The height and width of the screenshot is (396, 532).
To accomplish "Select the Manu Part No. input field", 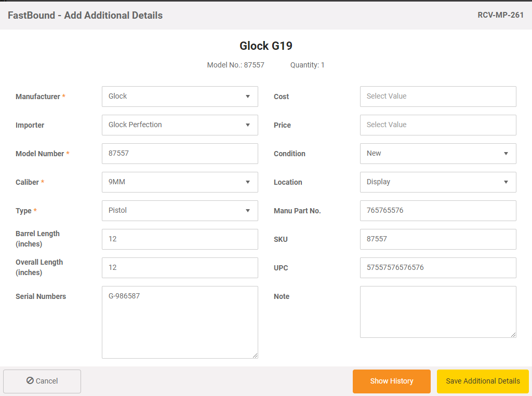I will 438,211.
